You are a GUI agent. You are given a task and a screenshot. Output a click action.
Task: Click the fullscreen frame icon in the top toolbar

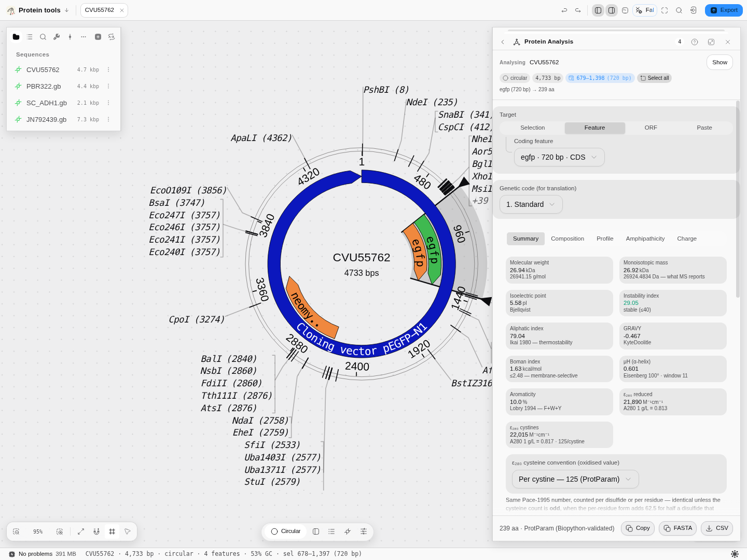(x=665, y=10)
